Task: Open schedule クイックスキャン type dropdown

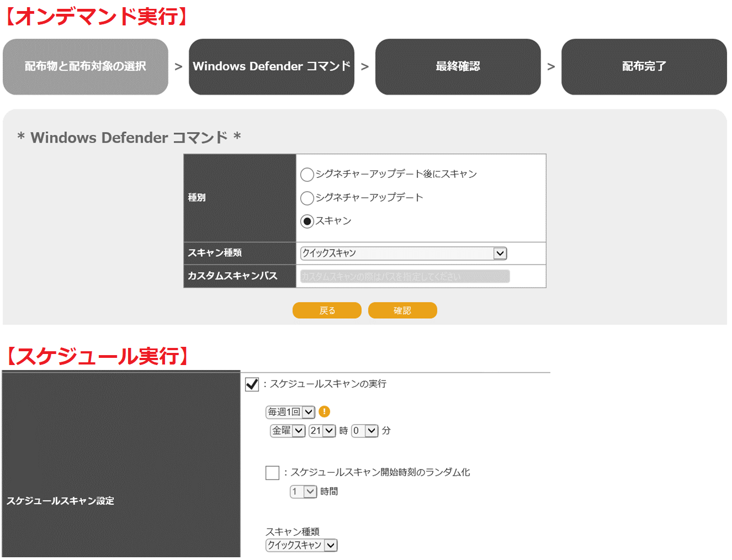Action: (x=301, y=545)
